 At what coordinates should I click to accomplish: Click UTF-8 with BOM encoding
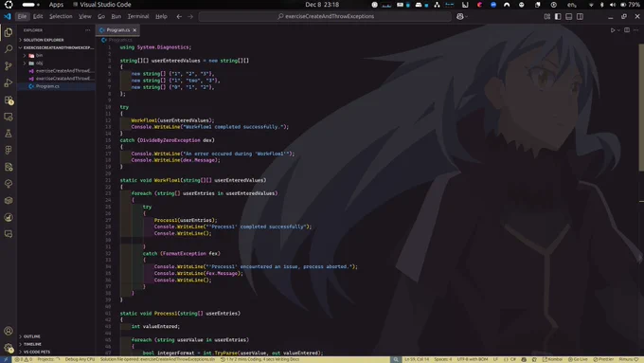473,359
